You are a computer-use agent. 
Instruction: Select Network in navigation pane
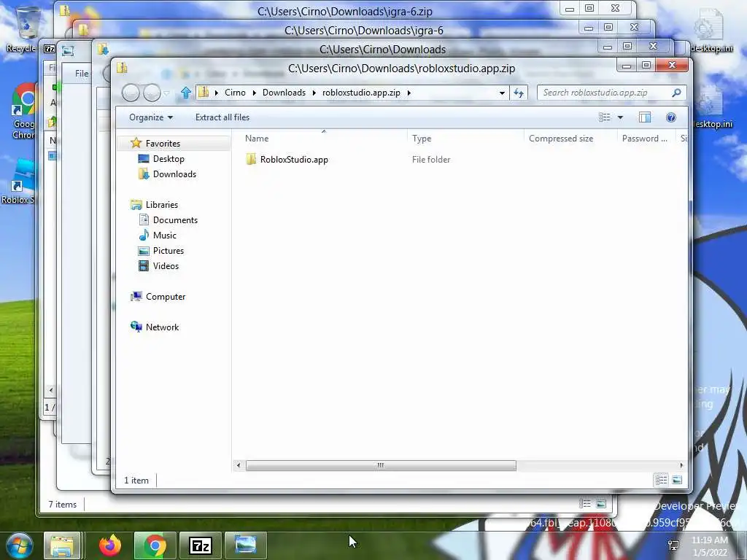[x=162, y=327]
